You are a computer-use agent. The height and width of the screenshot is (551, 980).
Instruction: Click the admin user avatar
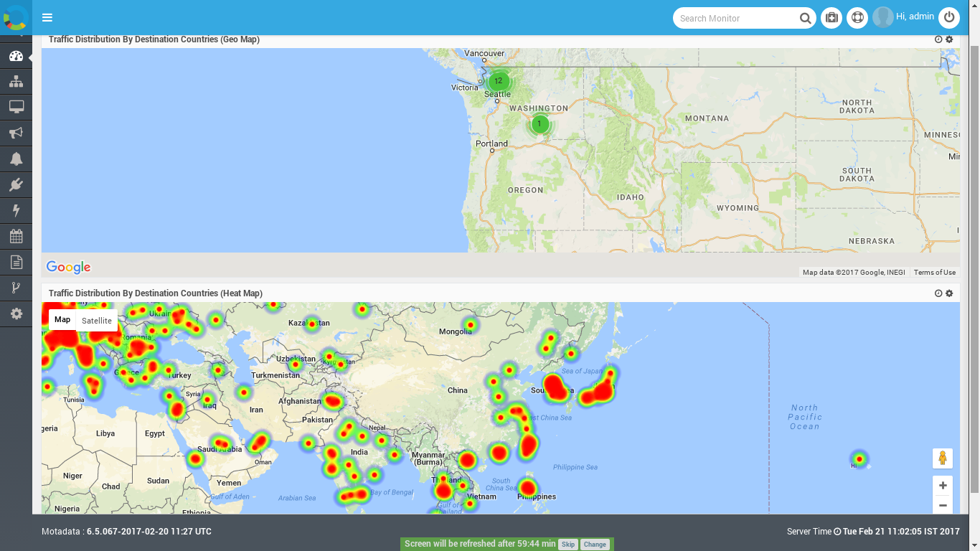883,17
